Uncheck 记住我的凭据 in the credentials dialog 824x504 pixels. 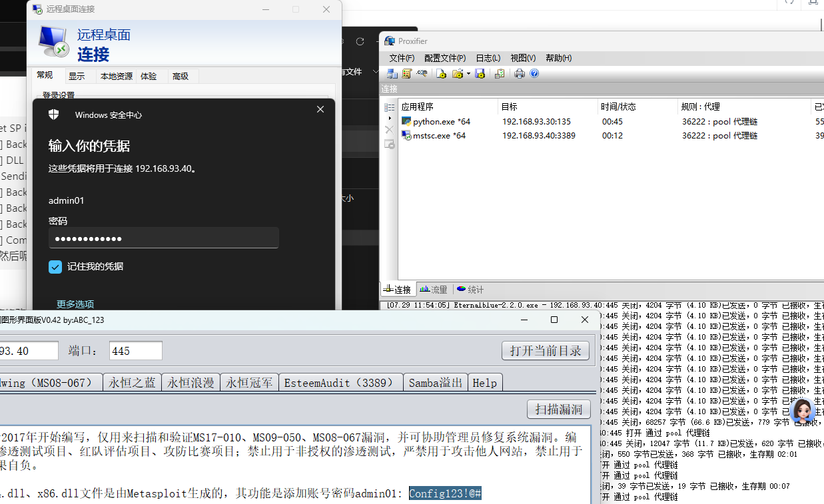click(x=55, y=266)
